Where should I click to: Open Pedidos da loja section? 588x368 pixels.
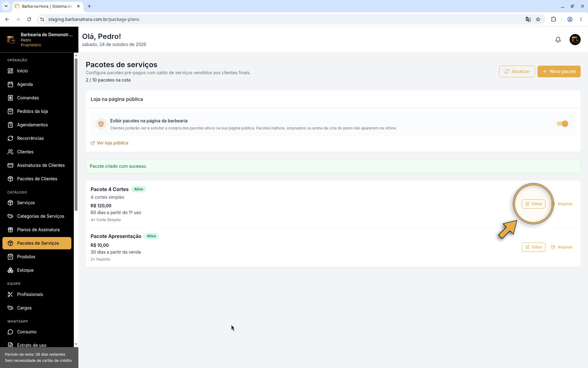37,111
